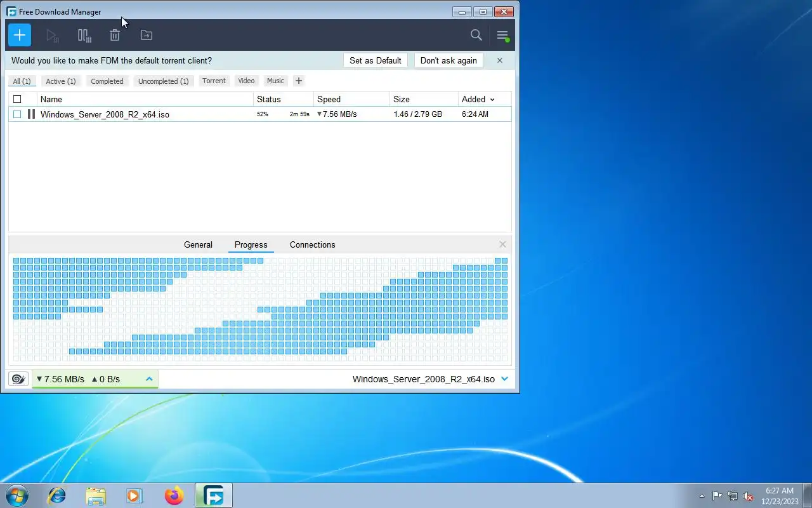The image size is (812, 508).
Task: Click the pause downloads toolbar icon
Action: click(84, 36)
